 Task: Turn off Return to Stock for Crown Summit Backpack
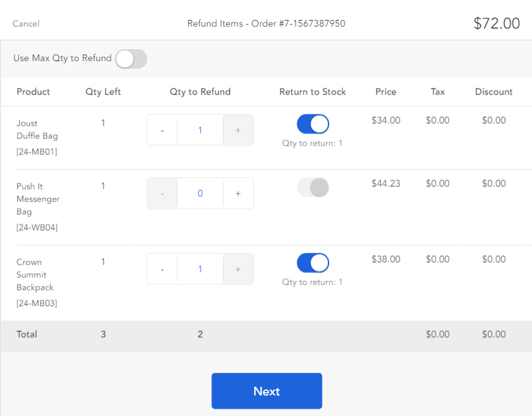[x=313, y=262]
